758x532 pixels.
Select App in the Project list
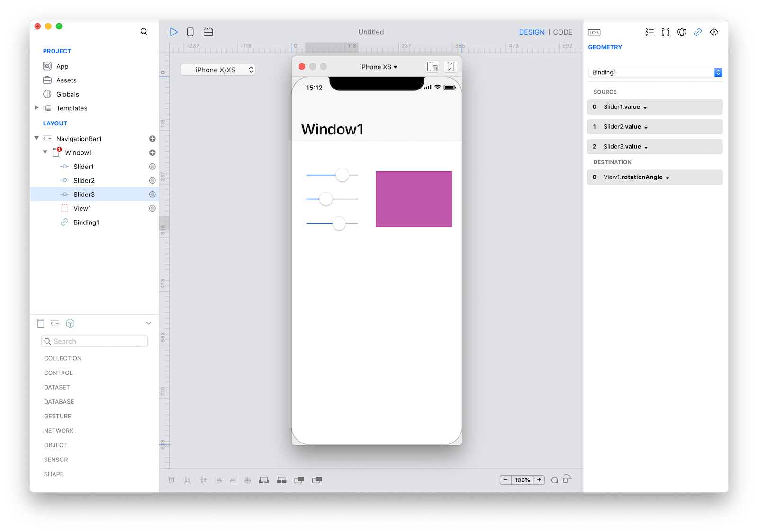pyautogui.click(x=63, y=66)
